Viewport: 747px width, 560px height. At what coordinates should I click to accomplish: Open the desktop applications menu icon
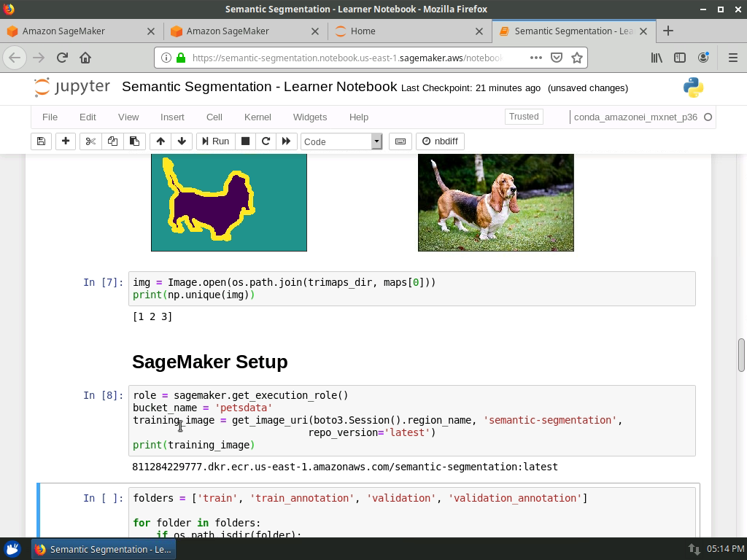12,549
